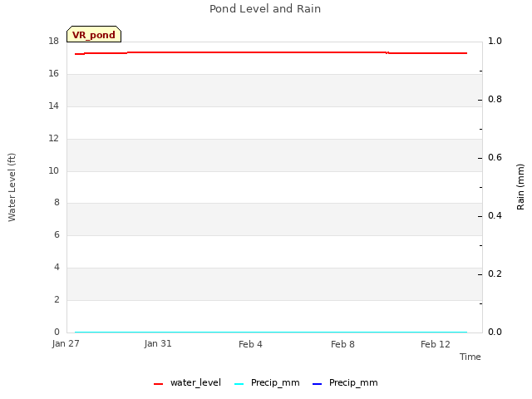
Task: Click the 0.0 rain axis tick label
Action: [495, 332]
